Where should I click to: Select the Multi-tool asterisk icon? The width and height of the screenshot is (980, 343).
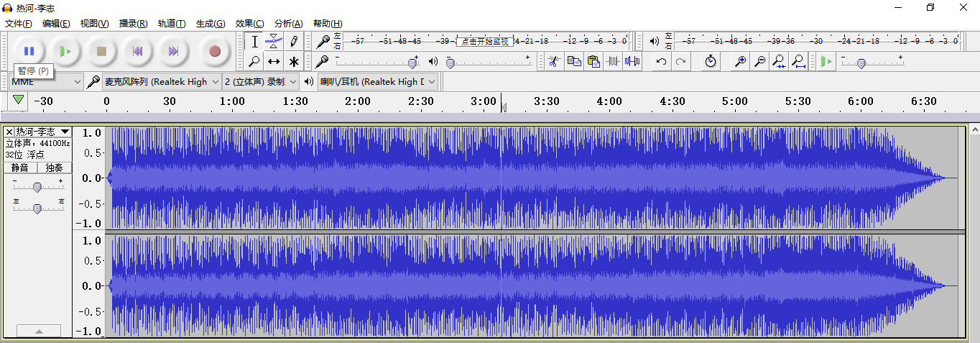pos(293,61)
